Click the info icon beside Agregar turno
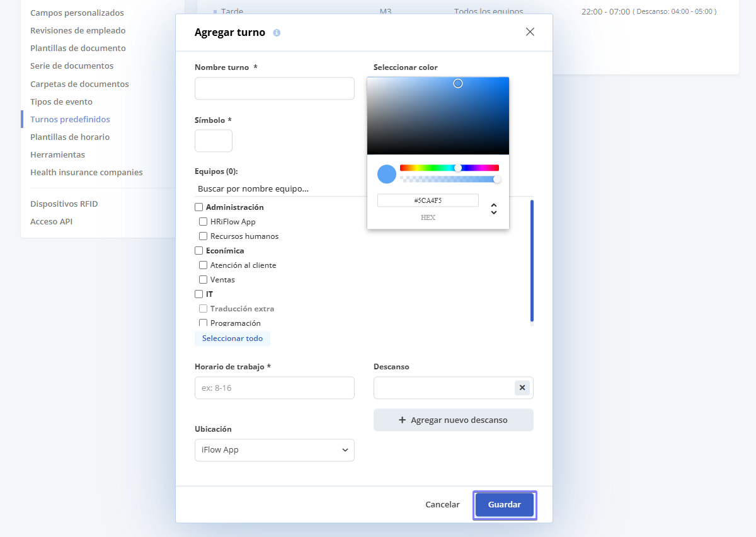This screenshot has width=756, height=537. point(277,33)
